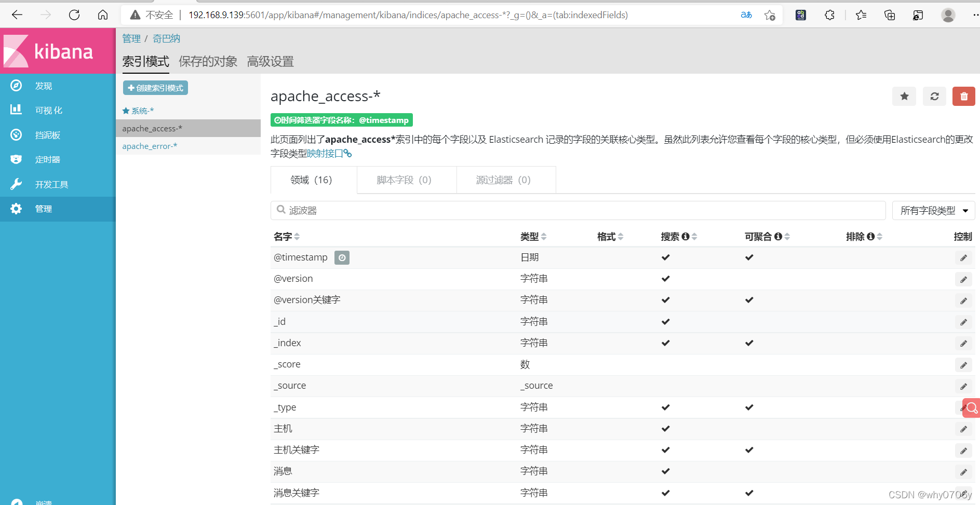This screenshot has height=505, width=980.
Task: Go back with the browser back arrow
Action: point(17,15)
